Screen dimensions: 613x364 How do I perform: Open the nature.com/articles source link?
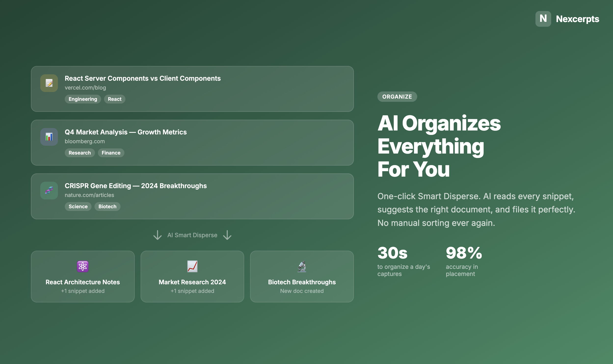point(89,195)
